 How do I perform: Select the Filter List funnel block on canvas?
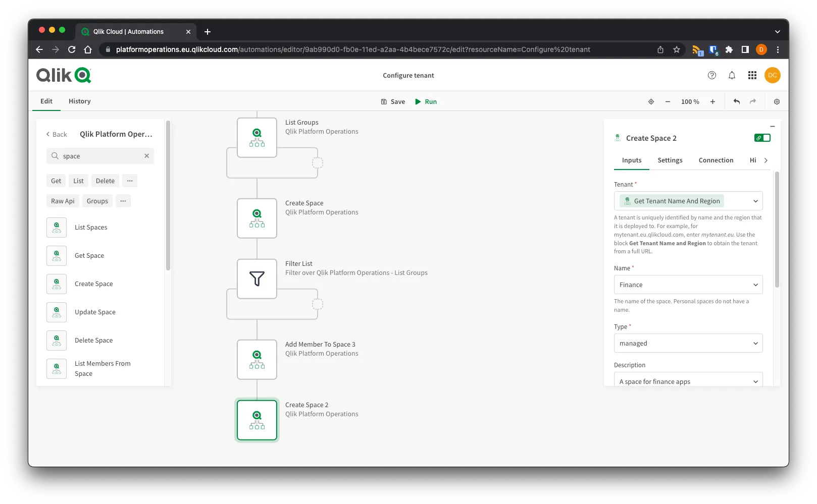pyautogui.click(x=257, y=278)
